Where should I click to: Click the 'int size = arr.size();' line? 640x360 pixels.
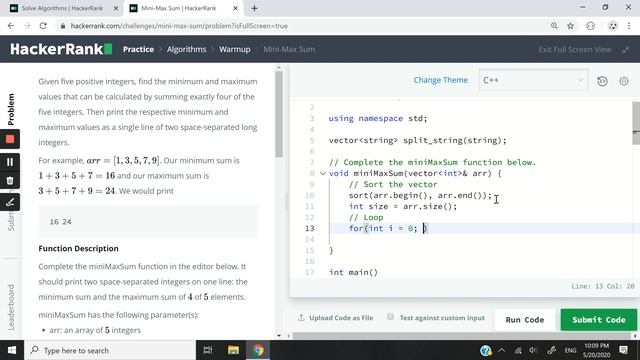[403, 206]
